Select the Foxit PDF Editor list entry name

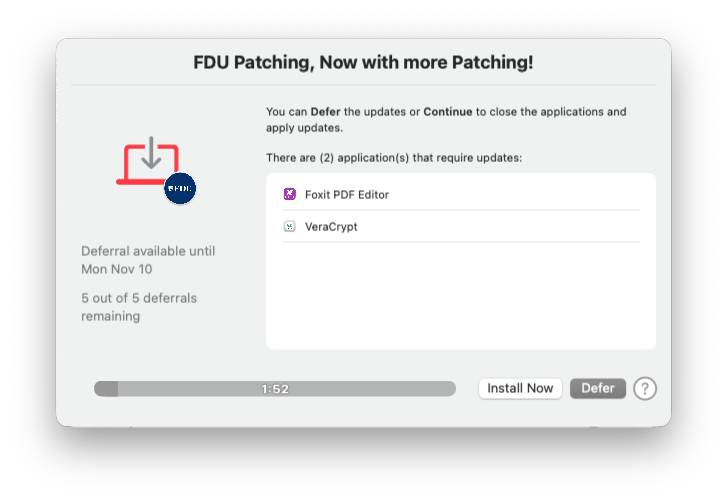tap(346, 194)
